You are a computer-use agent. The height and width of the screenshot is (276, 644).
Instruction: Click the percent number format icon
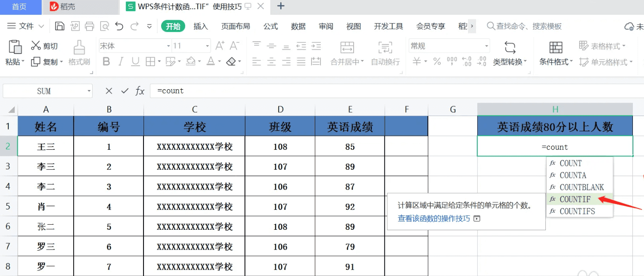point(437,61)
